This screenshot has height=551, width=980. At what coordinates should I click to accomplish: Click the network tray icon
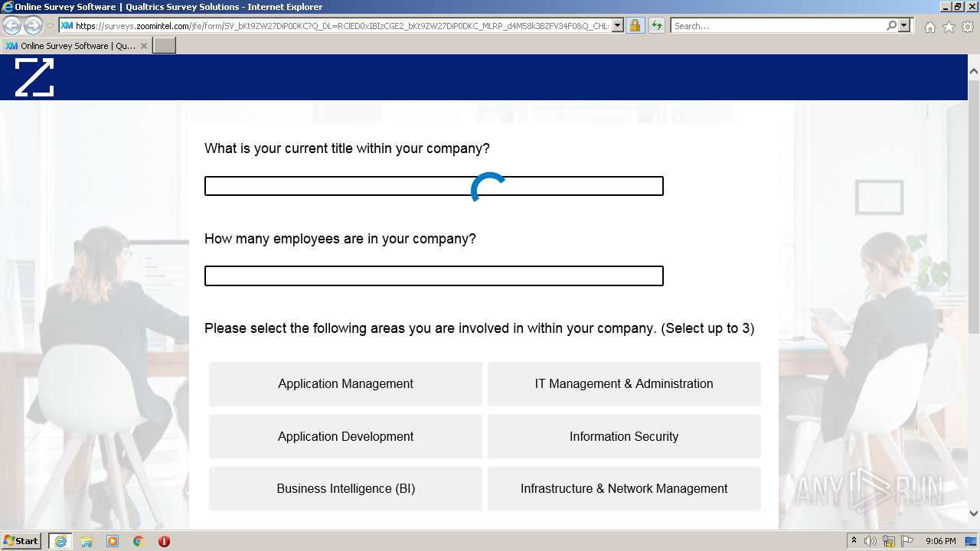tap(889, 541)
